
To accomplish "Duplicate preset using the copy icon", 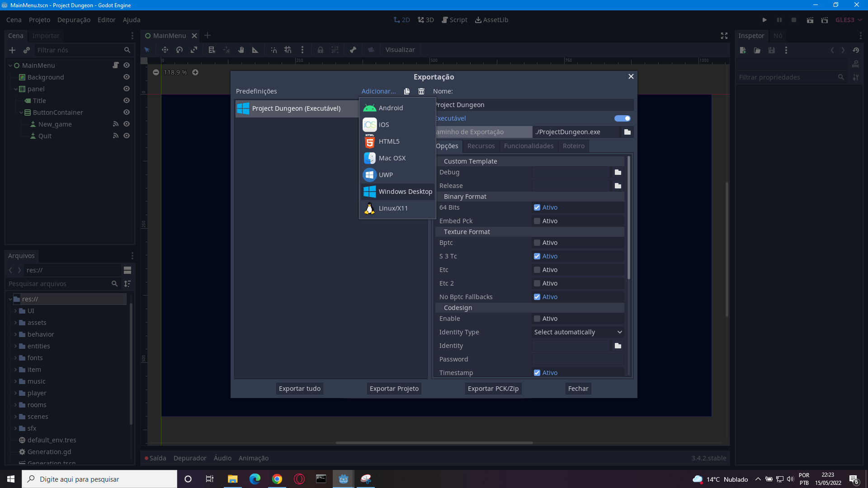I will click(x=407, y=91).
